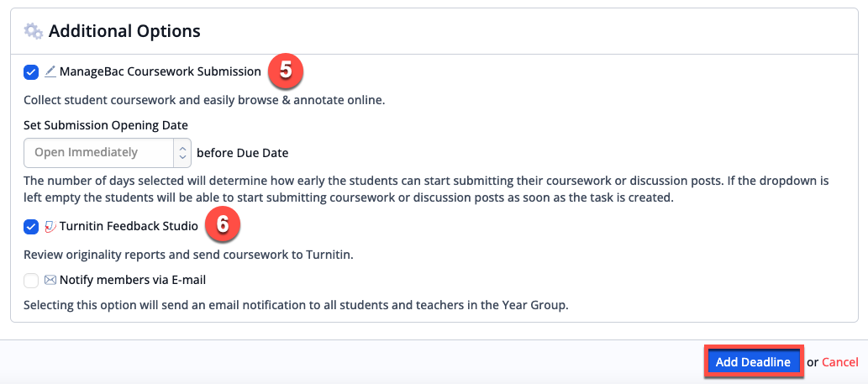Image resolution: width=868 pixels, height=384 pixels.
Task: Click the red number 6 badge
Action: point(222,226)
